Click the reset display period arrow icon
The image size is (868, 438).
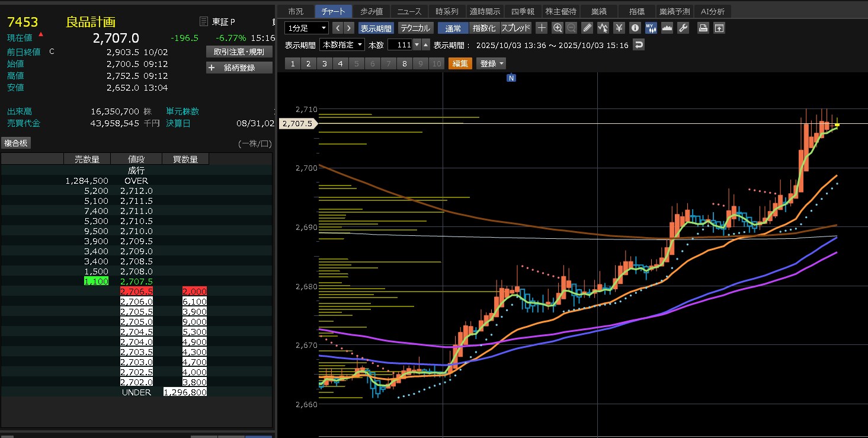pos(638,45)
